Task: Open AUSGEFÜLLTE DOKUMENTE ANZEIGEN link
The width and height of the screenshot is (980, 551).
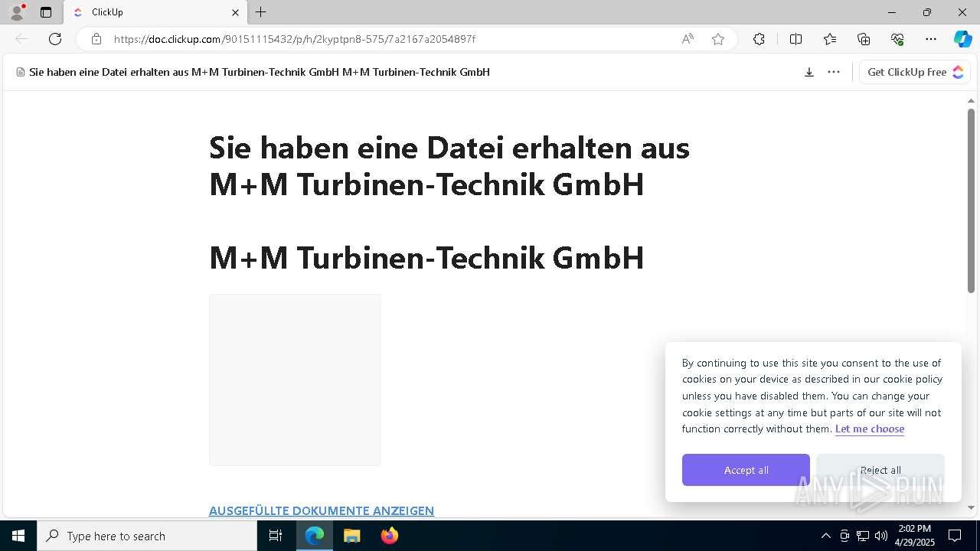Action: [322, 510]
